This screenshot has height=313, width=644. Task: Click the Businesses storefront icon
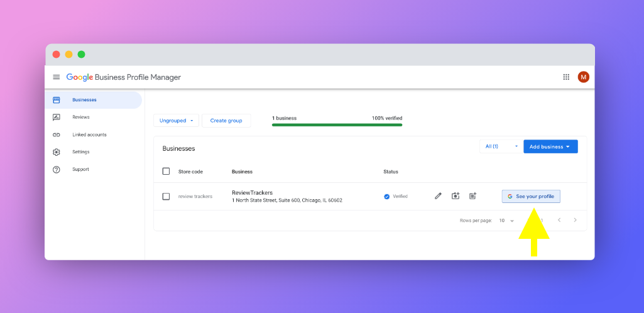[x=57, y=100]
